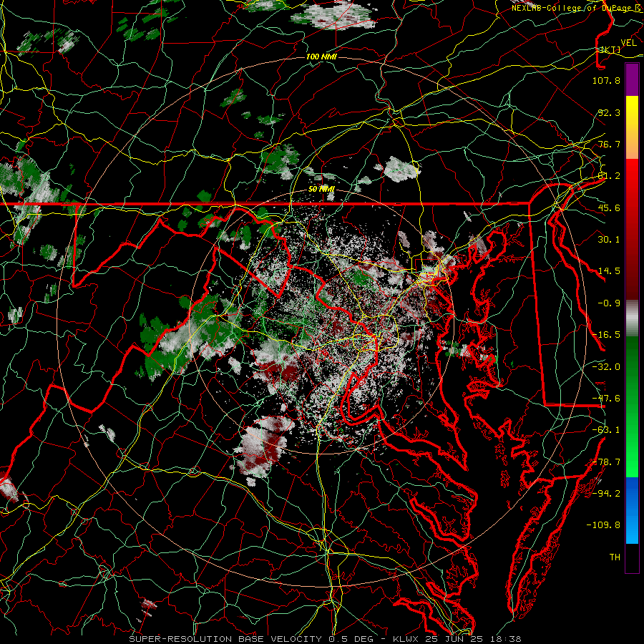Click the -16.5 velocity scale value
This screenshot has width=644, height=644.
point(606,335)
